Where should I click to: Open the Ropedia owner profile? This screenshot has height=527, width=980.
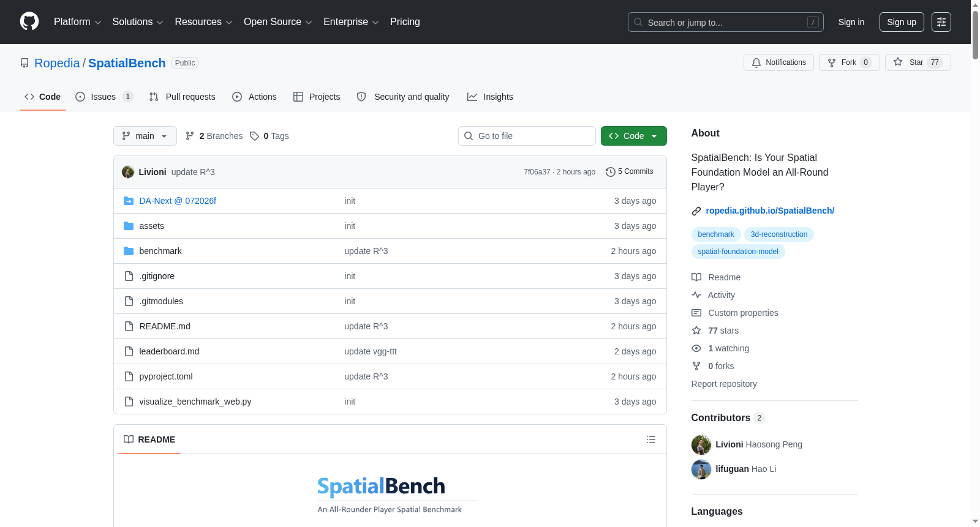(57, 63)
